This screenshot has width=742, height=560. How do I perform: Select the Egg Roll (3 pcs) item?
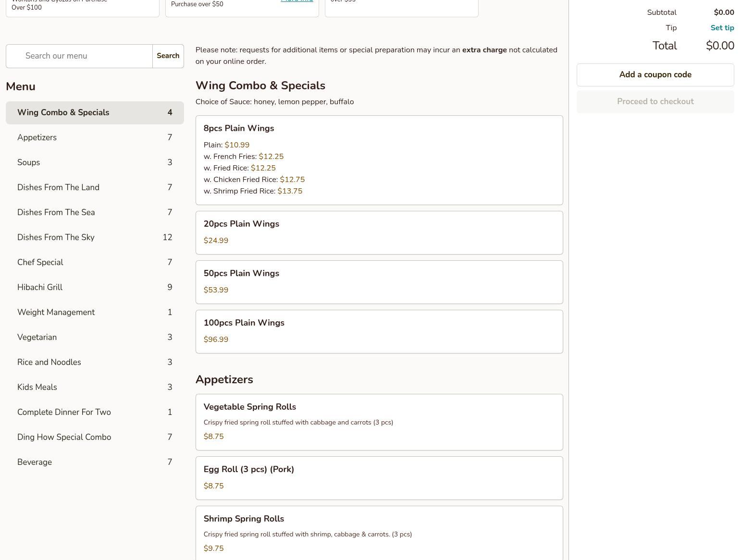coord(379,478)
